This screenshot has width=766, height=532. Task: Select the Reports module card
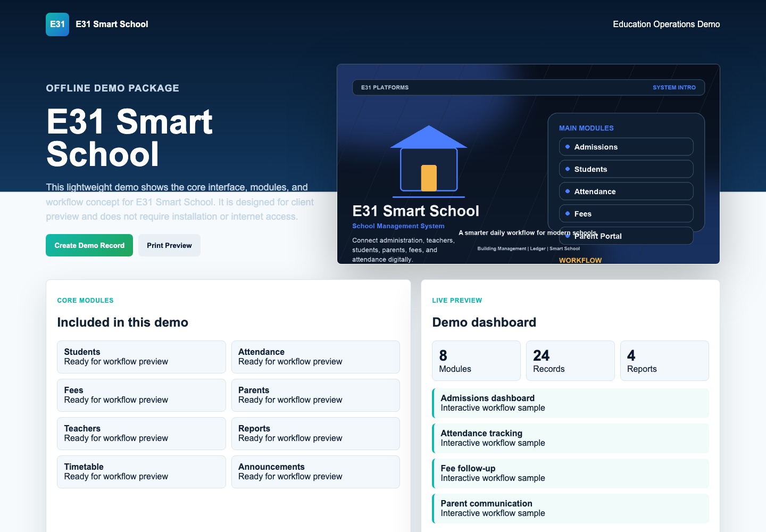pos(315,434)
